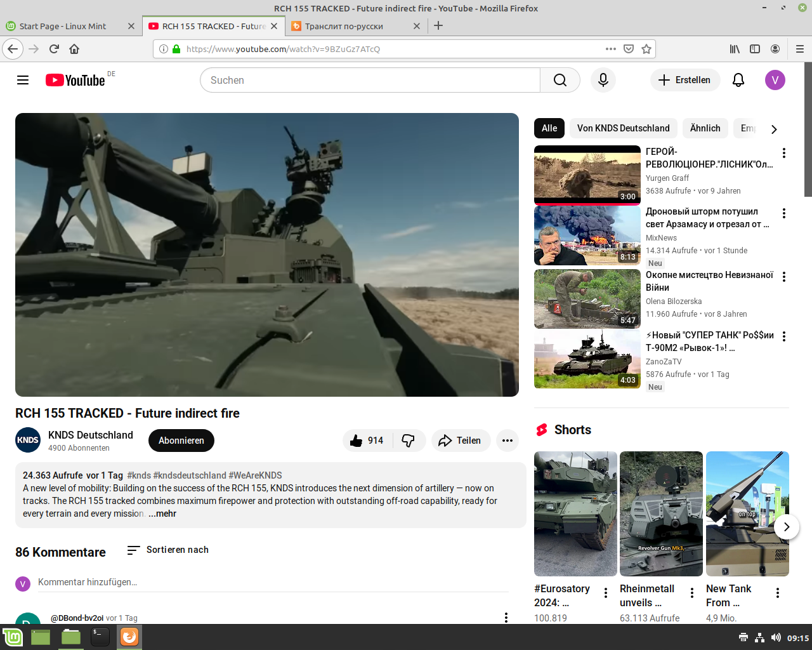Image resolution: width=812 pixels, height=650 pixels.
Task: Expand description with ...mehr
Action: (x=162, y=514)
